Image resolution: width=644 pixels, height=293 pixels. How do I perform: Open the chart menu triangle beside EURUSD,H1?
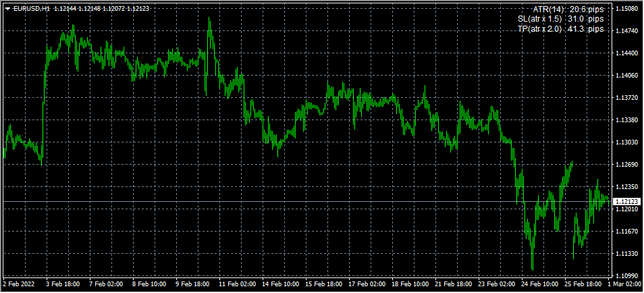7,8
